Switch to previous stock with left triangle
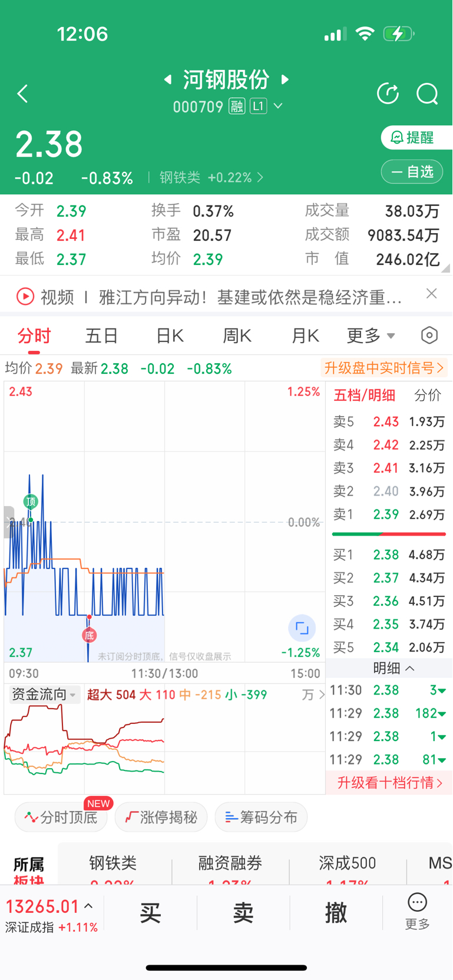453x980 pixels. pyautogui.click(x=168, y=79)
